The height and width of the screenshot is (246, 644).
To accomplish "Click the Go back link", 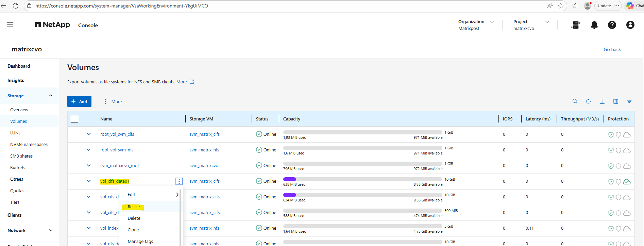I will (612, 49).
